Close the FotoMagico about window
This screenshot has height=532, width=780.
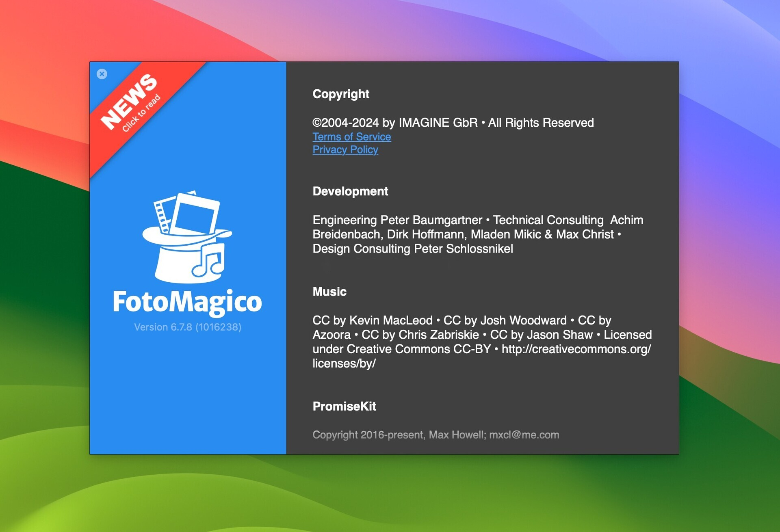[x=102, y=74]
